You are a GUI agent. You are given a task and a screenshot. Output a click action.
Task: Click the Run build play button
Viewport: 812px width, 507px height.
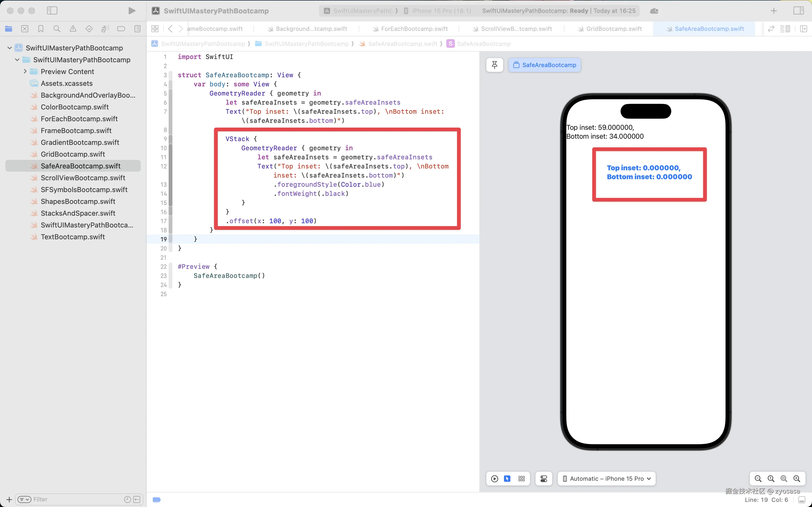pos(132,11)
